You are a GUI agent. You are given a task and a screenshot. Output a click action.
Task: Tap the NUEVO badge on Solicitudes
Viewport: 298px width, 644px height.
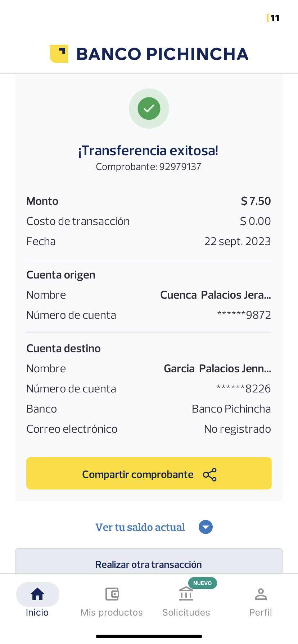point(202,583)
